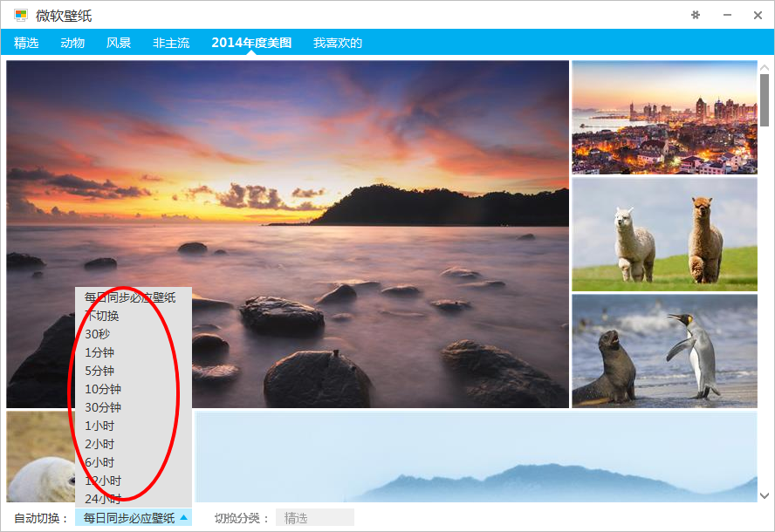Select the 30秒 interval option
Screen dimensions: 775x532
coord(134,334)
